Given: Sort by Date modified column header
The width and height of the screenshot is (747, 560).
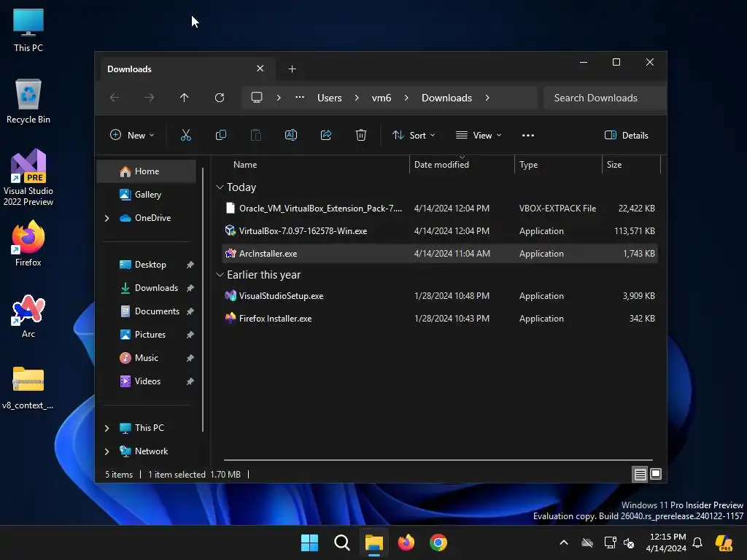Looking at the screenshot, I should pos(462,165).
